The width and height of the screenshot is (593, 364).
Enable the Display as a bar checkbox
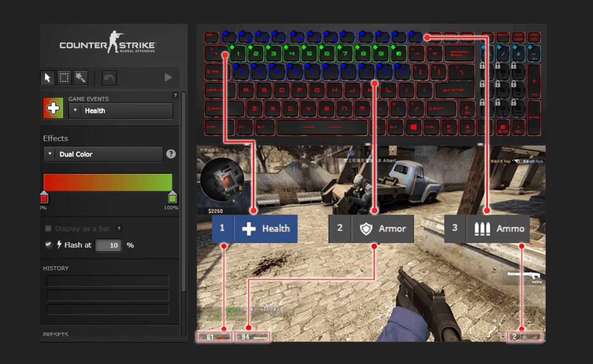(48, 228)
